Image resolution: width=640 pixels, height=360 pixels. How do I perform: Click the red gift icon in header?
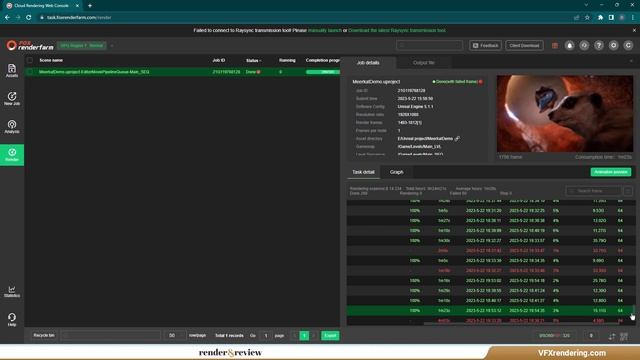pos(555,46)
